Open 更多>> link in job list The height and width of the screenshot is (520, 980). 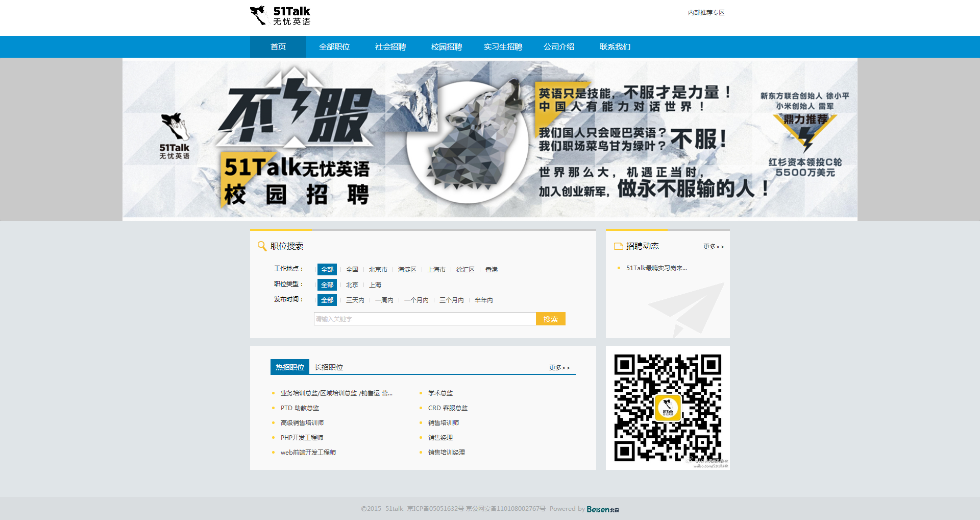pos(559,368)
